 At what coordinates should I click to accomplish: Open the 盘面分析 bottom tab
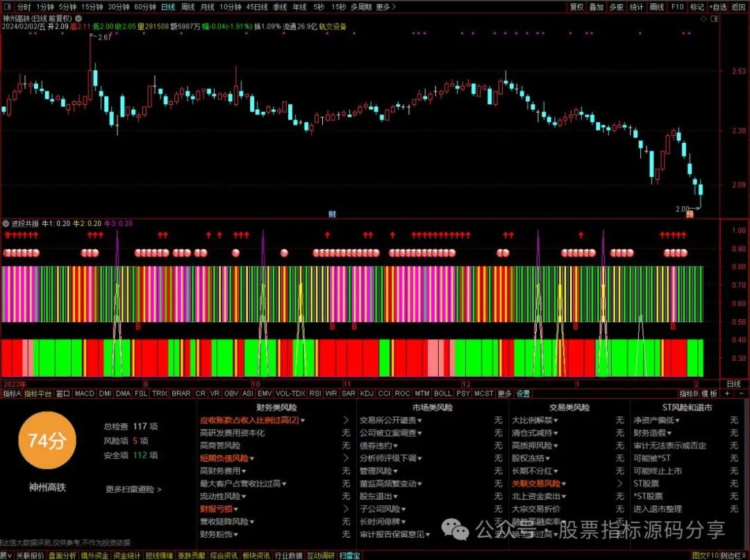[x=62, y=555]
